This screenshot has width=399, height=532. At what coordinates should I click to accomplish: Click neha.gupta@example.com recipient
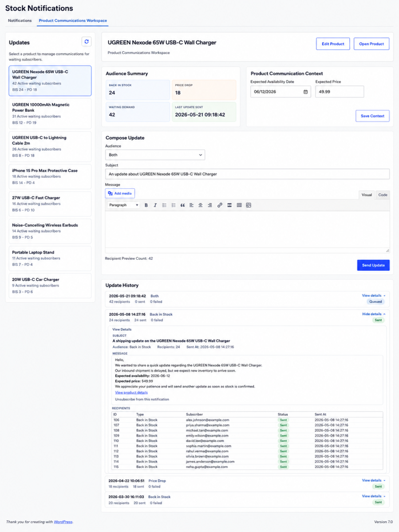tap(207, 467)
